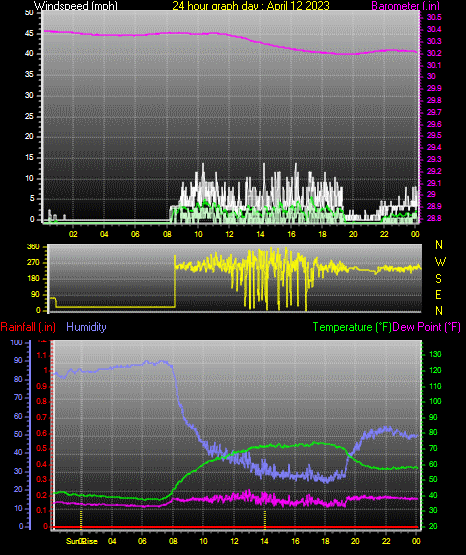Click the 'Dew Point (°F)' legend label
The height and width of the screenshot is (555, 466).
click(427, 327)
